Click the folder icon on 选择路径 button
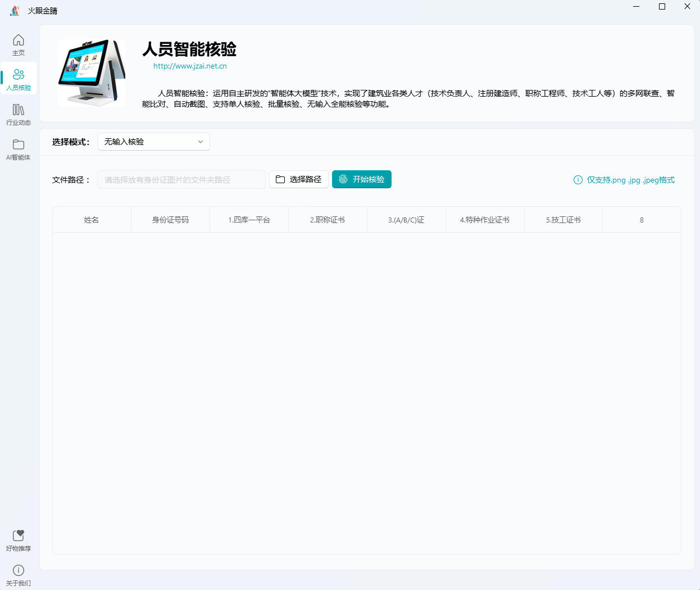Image resolution: width=700 pixels, height=590 pixels. click(x=279, y=179)
